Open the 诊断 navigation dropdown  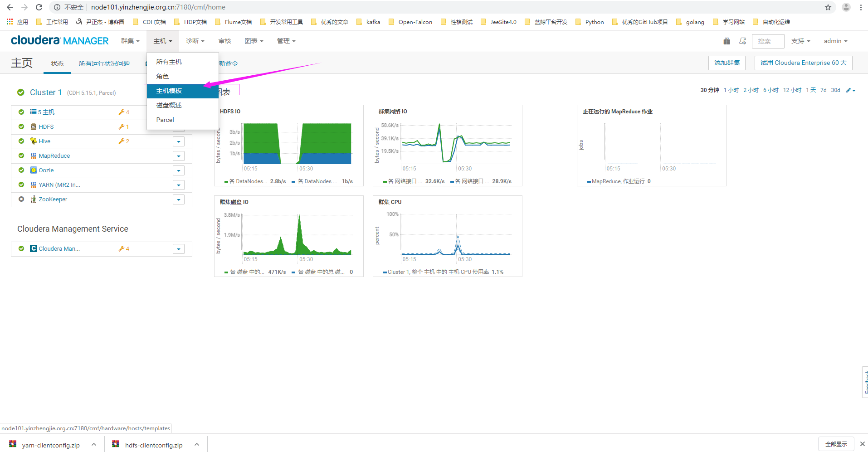(x=195, y=41)
